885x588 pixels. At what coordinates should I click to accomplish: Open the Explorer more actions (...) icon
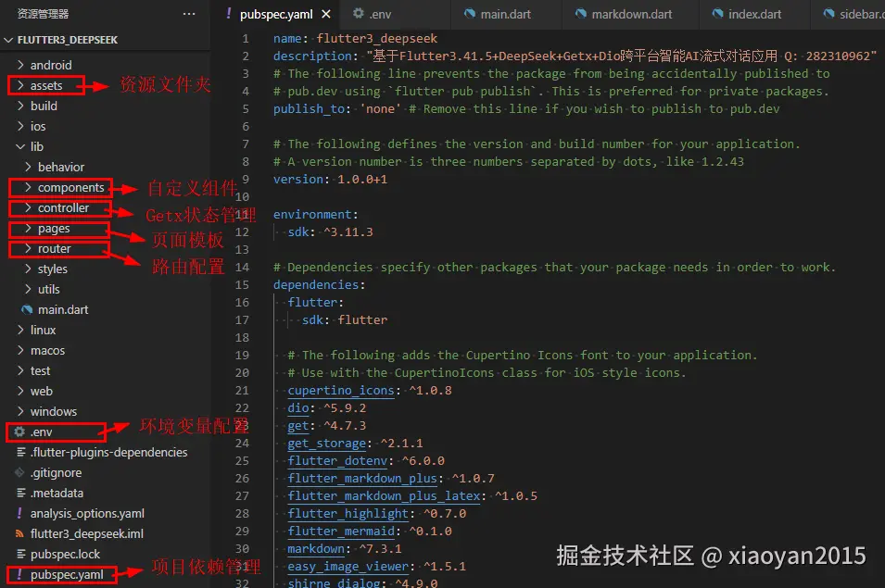pyautogui.click(x=189, y=13)
